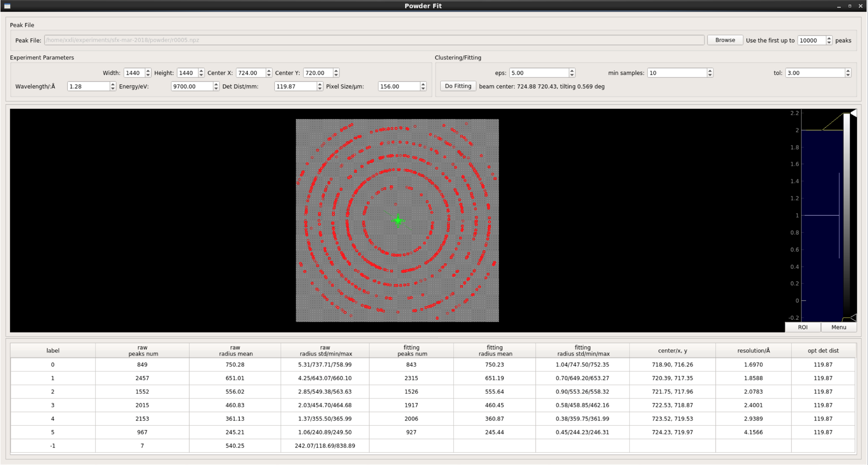This screenshot has height=465, width=868.
Task: Click the grayscale gradient color bar
Action: [846, 215]
